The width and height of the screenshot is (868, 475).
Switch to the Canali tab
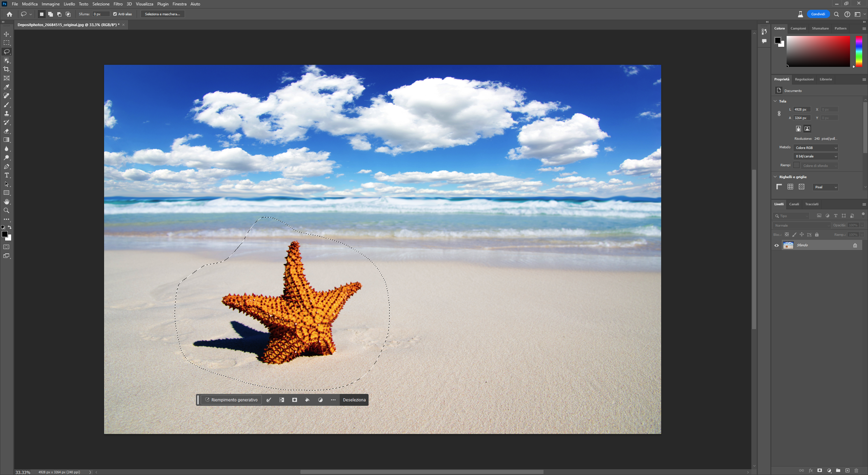coord(794,204)
